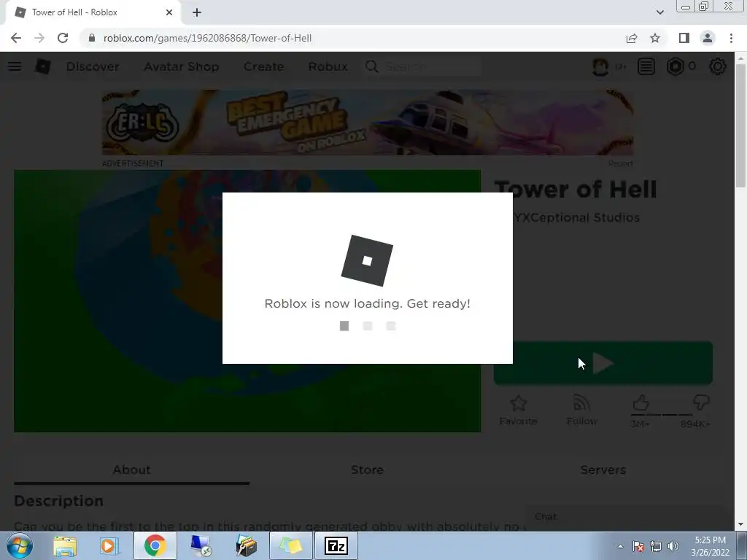The height and width of the screenshot is (560, 747).
Task: Open the notifications feed icon
Action: [646, 66]
